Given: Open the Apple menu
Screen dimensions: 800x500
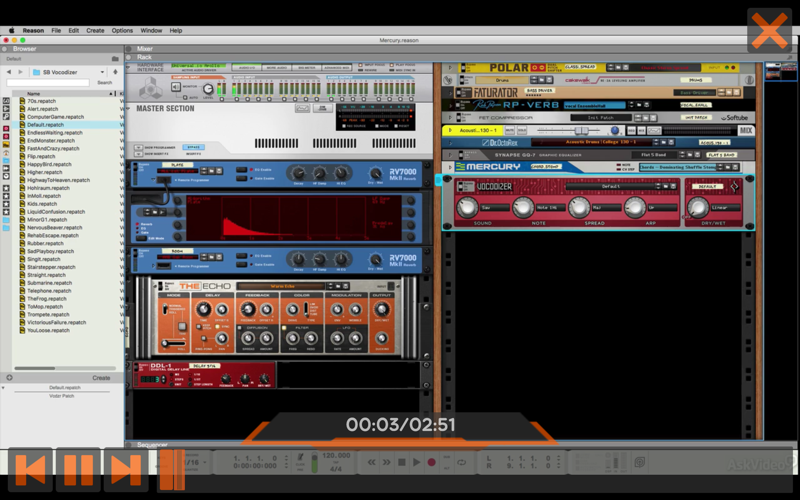Looking at the screenshot, I should coord(12,31).
